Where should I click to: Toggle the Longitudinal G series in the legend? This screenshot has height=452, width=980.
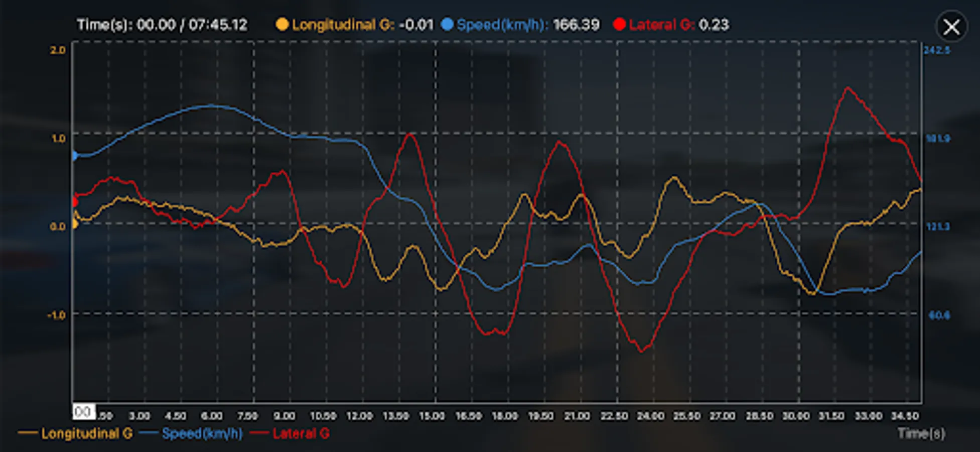(75, 433)
